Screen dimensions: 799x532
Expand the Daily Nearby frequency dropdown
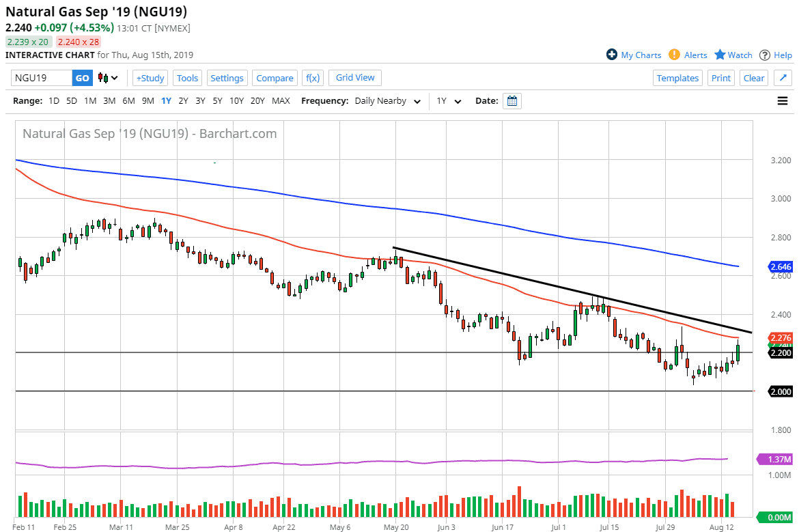(380, 101)
